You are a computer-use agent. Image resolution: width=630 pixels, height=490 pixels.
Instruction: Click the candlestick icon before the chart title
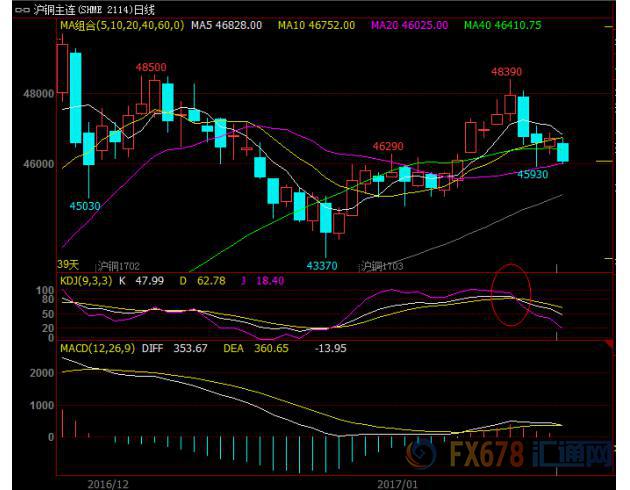tap(22, 10)
